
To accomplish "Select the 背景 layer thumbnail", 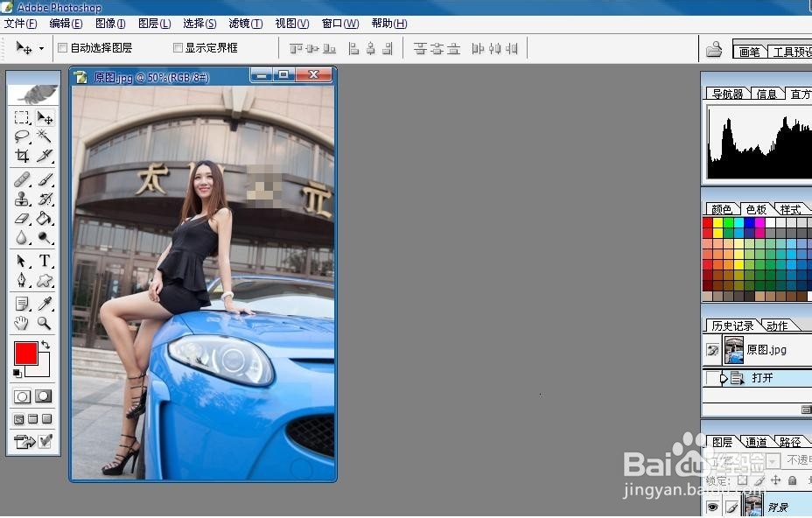I will [x=752, y=506].
